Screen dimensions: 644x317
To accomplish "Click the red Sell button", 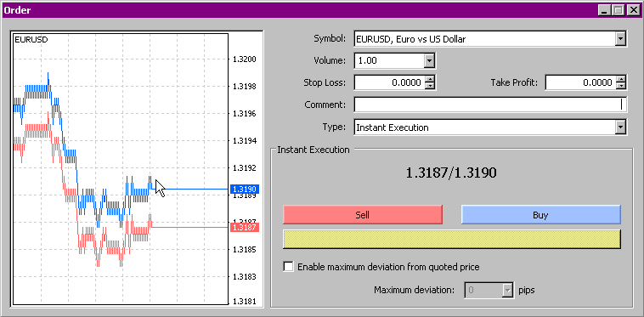I will (x=363, y=215).
